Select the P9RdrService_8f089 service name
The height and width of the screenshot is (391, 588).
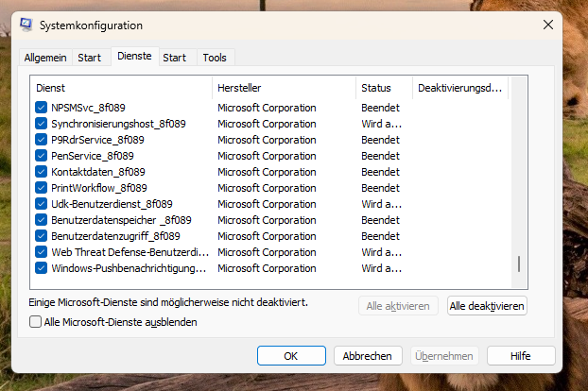pyautogui.click(x=97, y=140)
